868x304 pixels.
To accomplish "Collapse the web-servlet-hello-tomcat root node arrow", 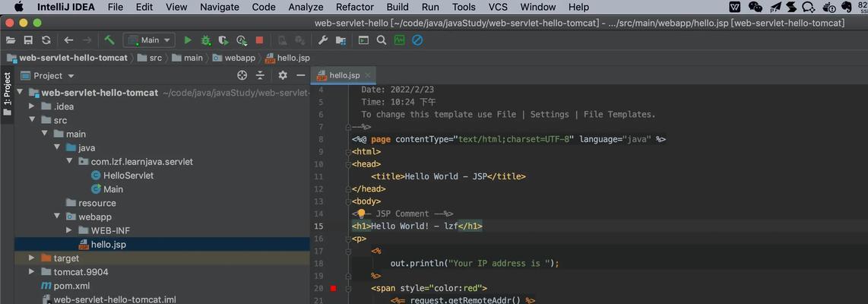I will 21,93.
